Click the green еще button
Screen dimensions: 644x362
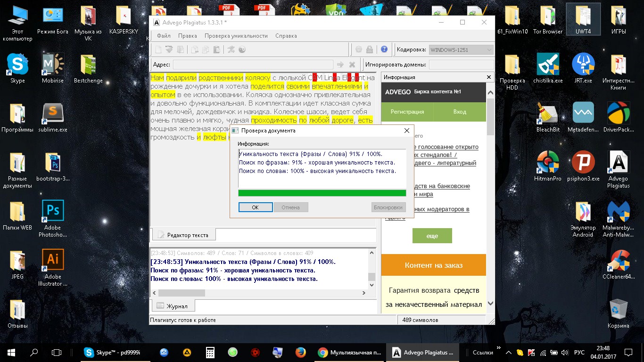pyautogui.click(x=432, y=236)
